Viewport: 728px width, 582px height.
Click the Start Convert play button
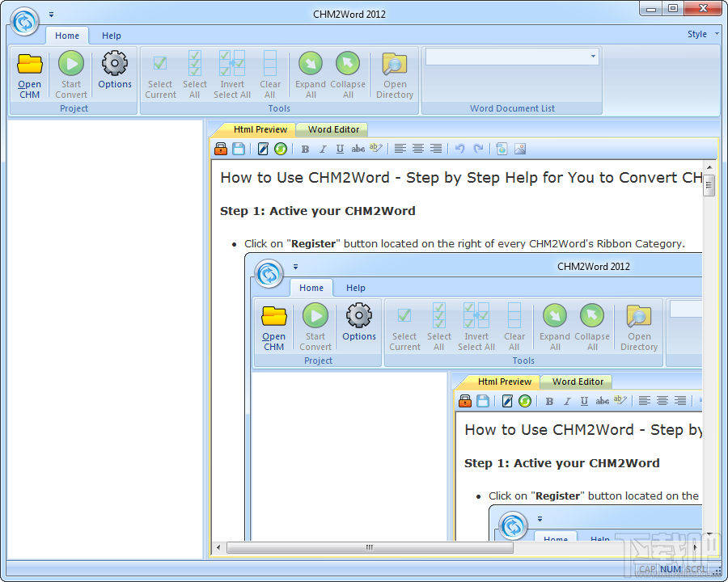point(71,63)
